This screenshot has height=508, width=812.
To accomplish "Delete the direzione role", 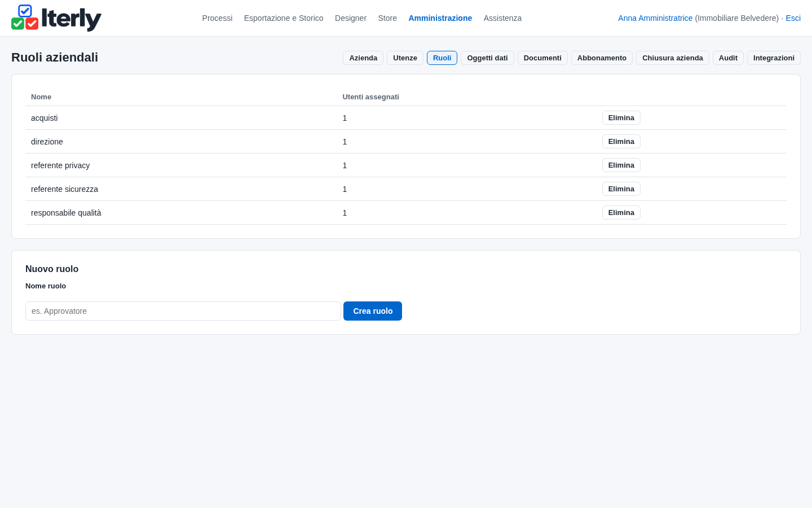I will [x=621, y=142].
